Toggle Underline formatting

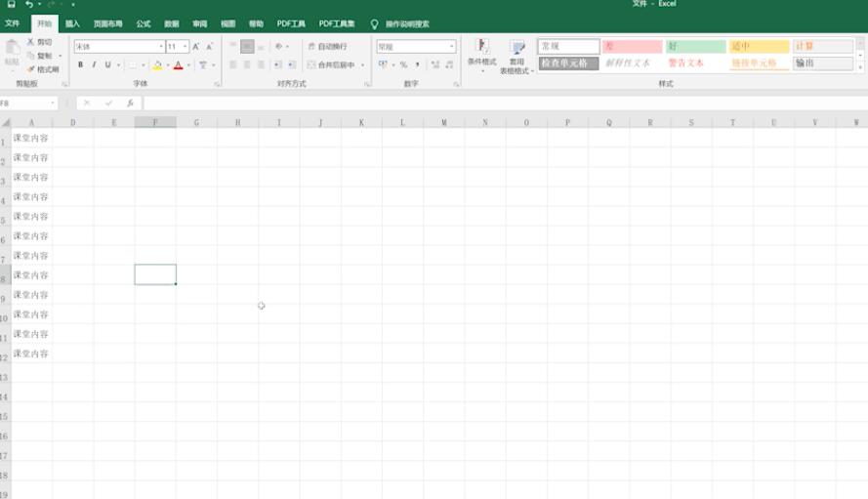108,64
